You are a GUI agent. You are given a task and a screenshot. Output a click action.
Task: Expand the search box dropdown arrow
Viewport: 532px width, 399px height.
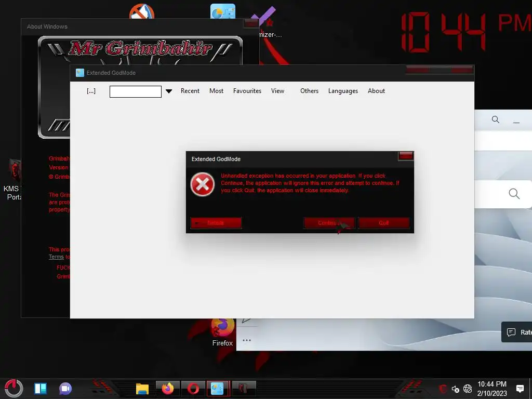169,91
